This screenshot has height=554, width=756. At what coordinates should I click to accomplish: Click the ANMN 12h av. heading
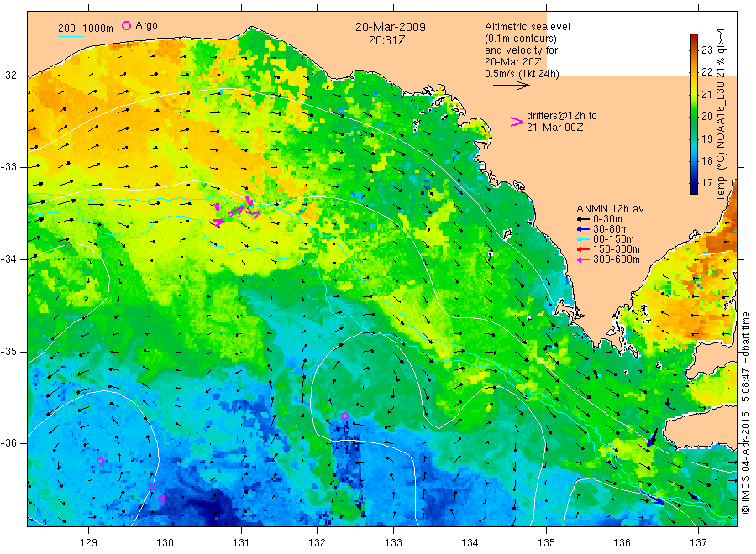coord(612,209)
